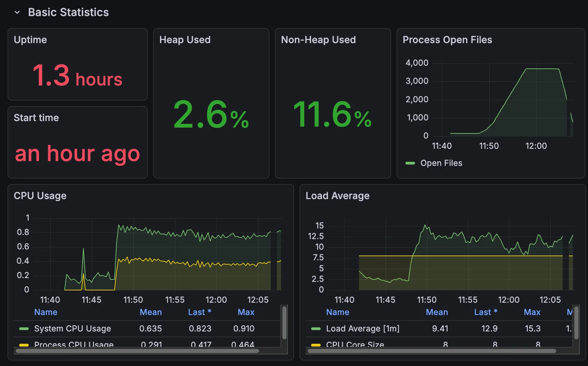Select the Load Average [1m] legend label
The height and width of the screenshot is (366, 588).
[362, 329]
